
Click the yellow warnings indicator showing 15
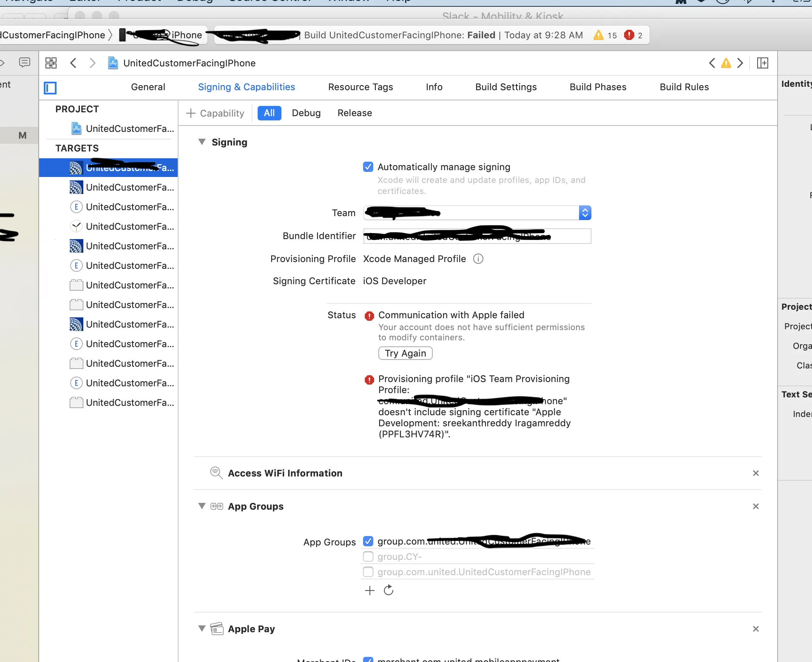click(x=605, y=35)
